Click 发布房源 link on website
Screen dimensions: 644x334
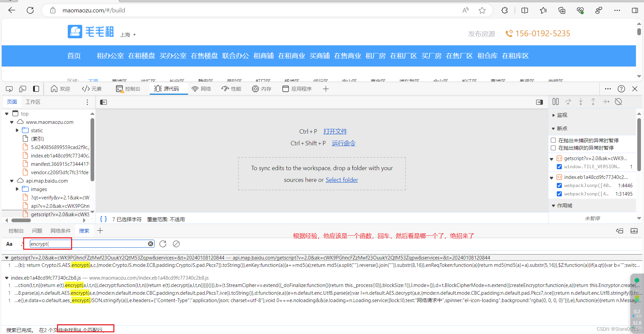pos(482,34)
